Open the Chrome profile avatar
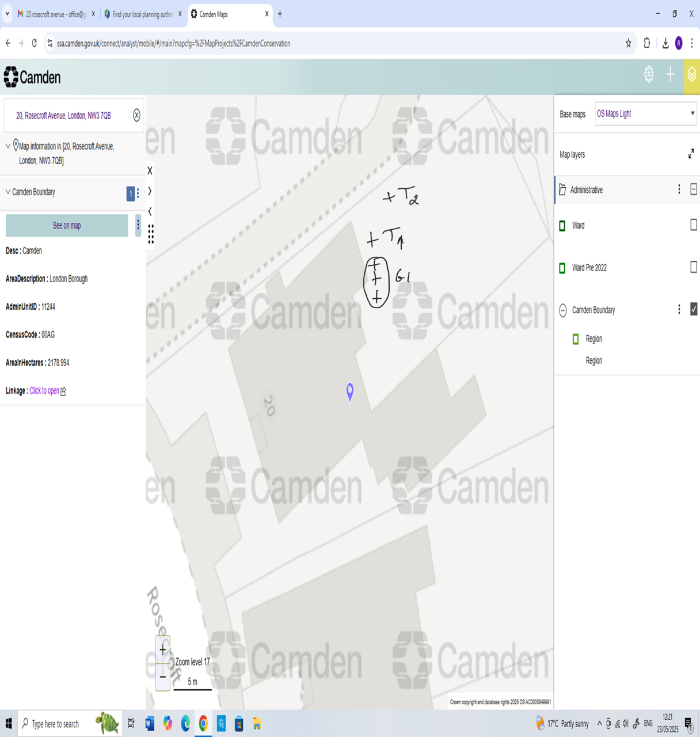Viewport: 700px width, 737px height. click(x=679, y=43)
